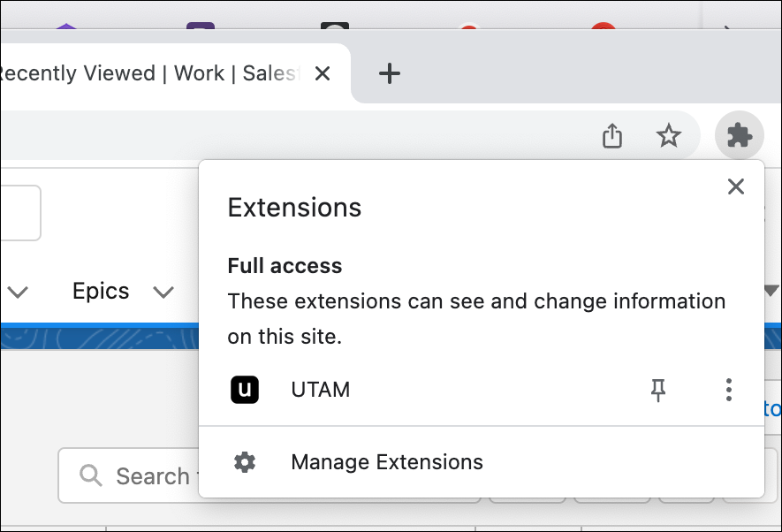Click the UTAM extension icon

[244, 389]
